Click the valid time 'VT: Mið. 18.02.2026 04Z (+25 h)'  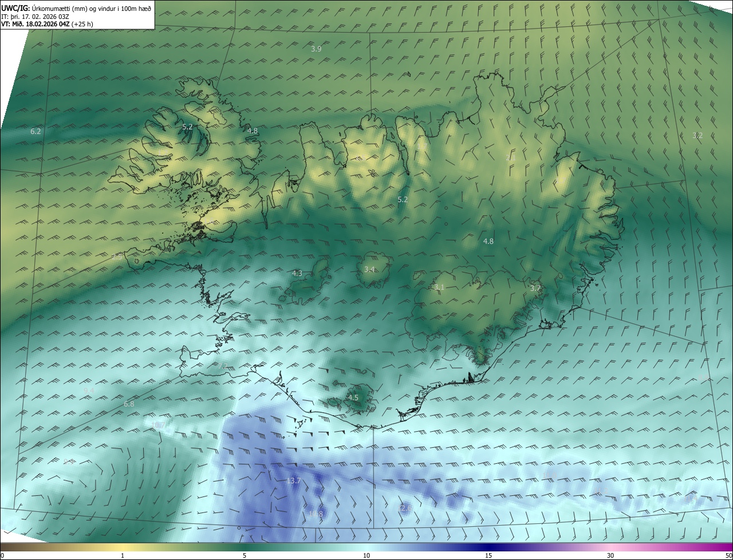click(47, 24)
